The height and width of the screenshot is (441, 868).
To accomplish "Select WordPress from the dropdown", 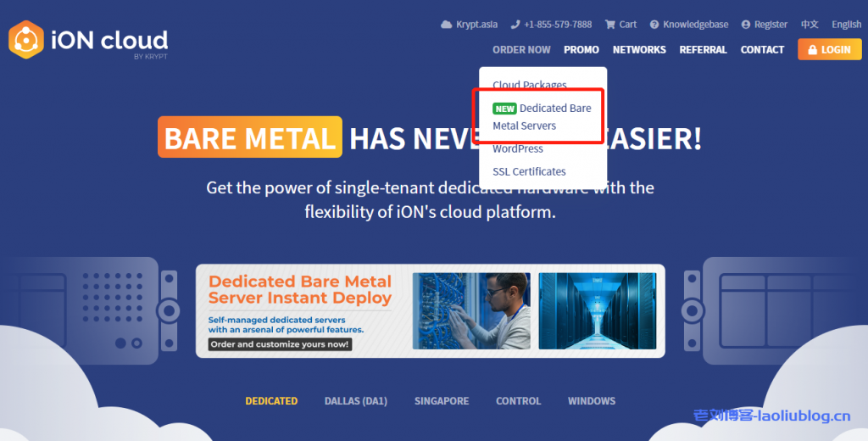I will pyautogui.click(x=518, y=148).
